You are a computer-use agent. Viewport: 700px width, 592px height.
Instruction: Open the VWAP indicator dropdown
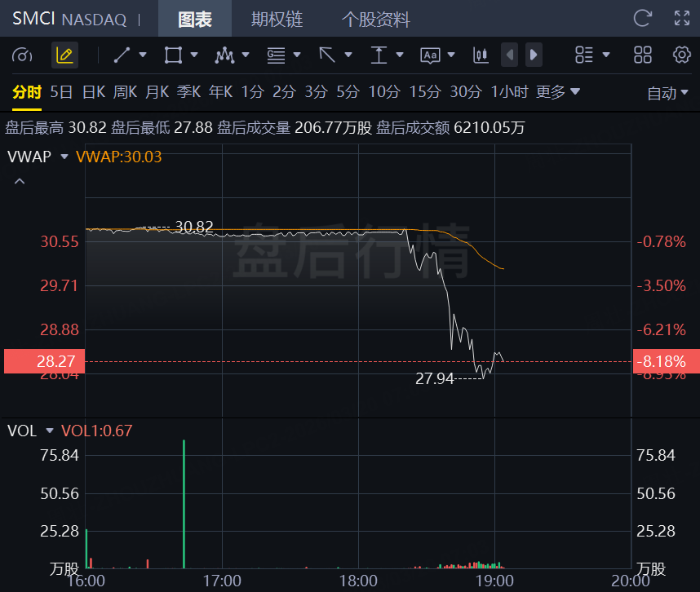(x=64, y=157)
